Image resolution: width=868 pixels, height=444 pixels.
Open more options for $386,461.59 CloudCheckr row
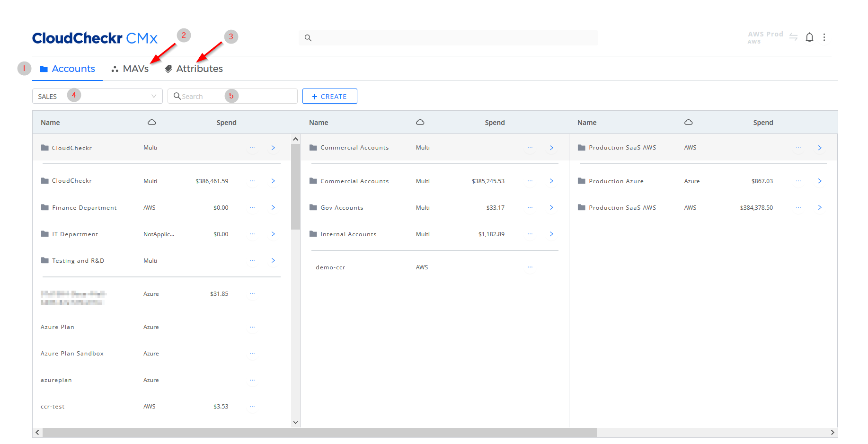click(252, 181)
